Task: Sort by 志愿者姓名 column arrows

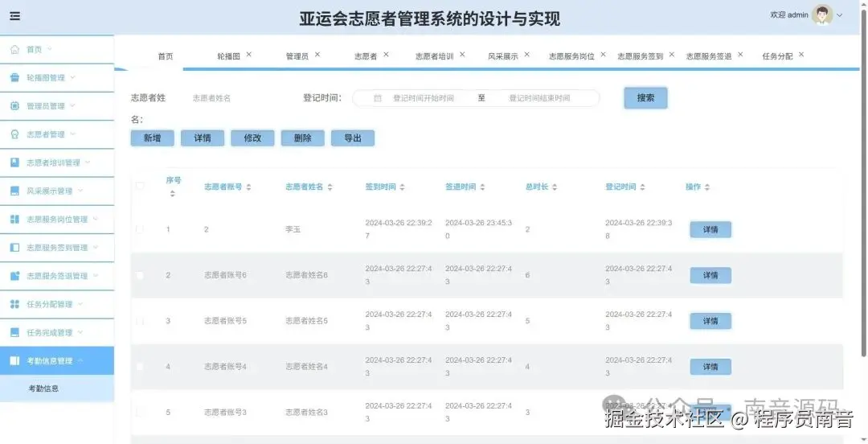Action: click(330, 187)
